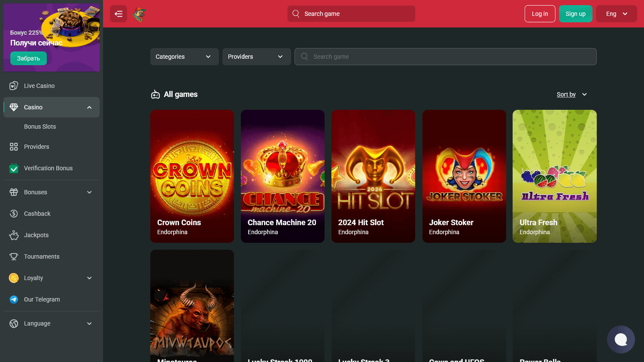Select the Casino diamond icon in sidebar
The width and height of the screenshot is (644, 362).
tap(13, 107)
